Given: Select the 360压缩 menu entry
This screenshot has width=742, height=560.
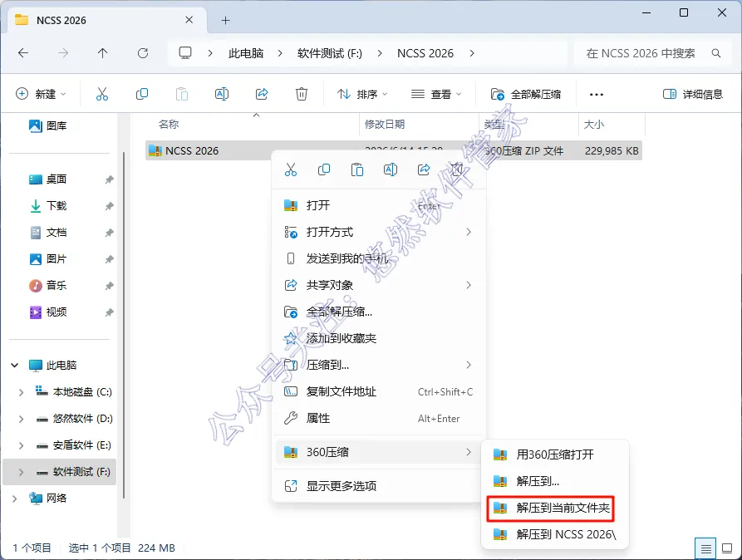Looking at the screenshot, I should 379,452.
